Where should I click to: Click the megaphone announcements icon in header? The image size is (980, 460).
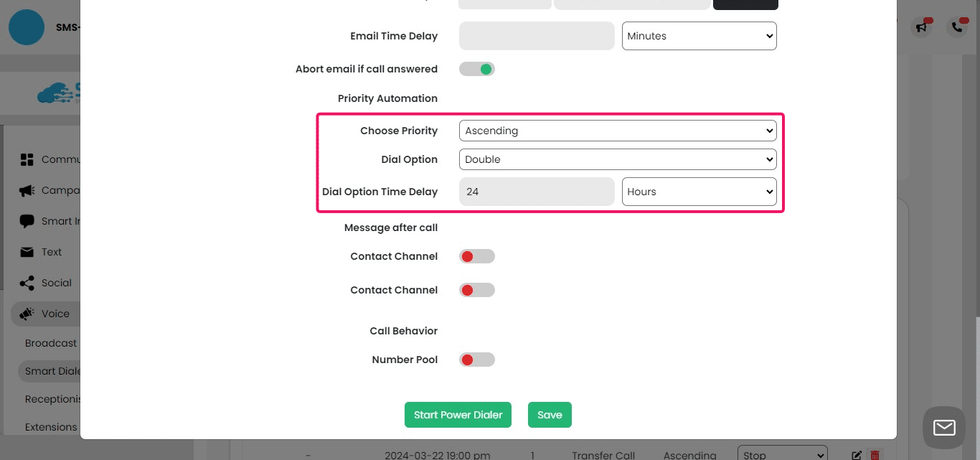[920, 27]
